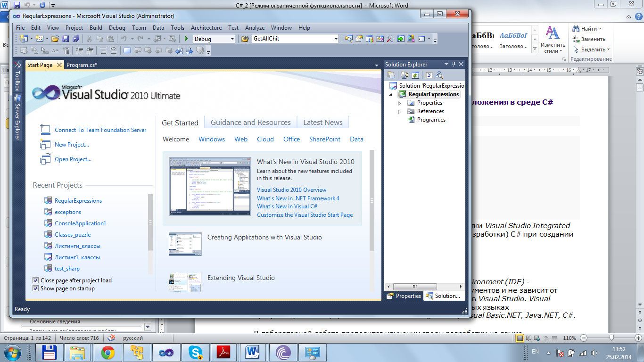Image resolution: width=644 pixels, height=362 pixels.
Task: Select Program.cs in Solution Explorer
Action: coord(431,120)
